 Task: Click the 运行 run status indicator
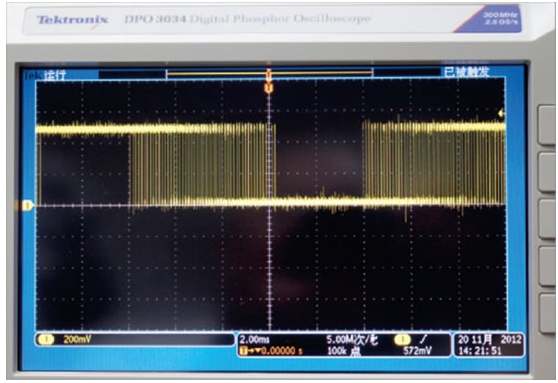[x=54, y=75]
